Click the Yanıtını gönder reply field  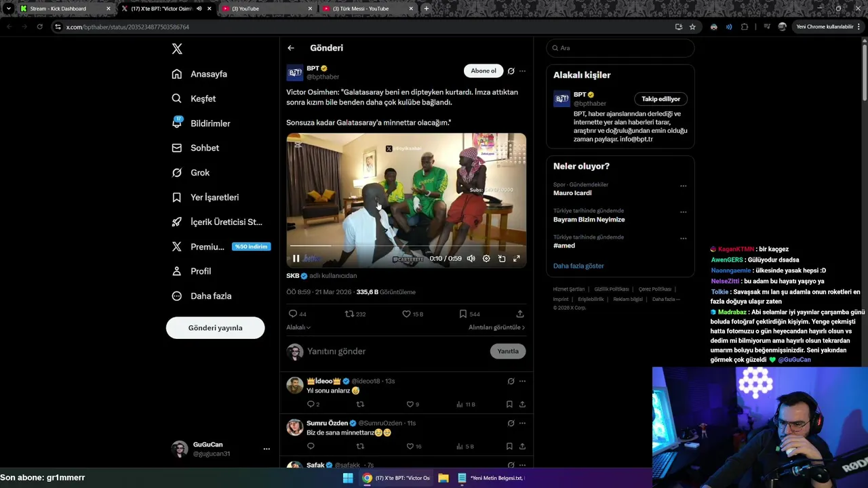[396, 351]
